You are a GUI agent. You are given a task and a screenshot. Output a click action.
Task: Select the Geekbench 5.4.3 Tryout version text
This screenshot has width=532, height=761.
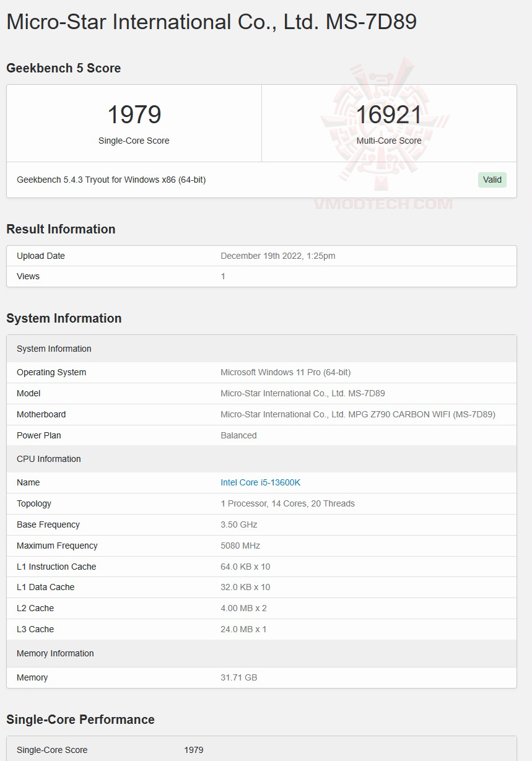(111, 180)
